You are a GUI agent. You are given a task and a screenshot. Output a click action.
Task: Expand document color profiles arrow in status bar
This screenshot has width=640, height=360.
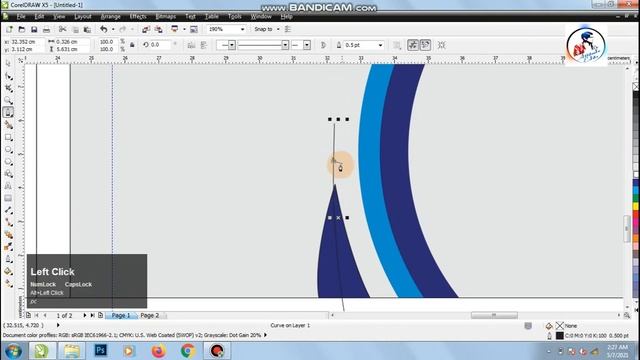[266, 335]
